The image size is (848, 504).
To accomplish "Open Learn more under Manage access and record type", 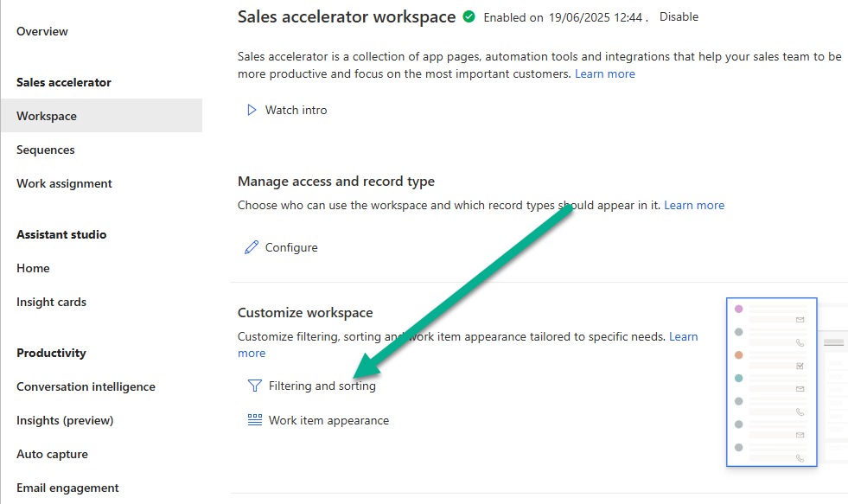I will click(694, 205).
